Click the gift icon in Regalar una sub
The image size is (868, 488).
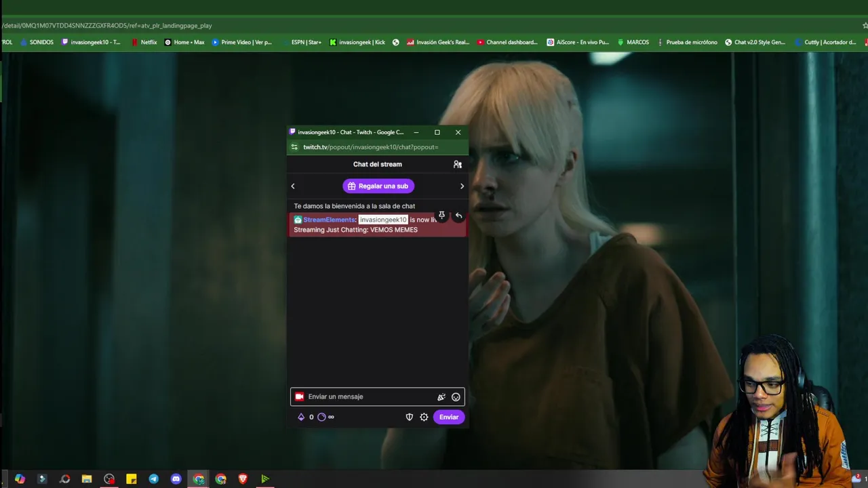351,186
